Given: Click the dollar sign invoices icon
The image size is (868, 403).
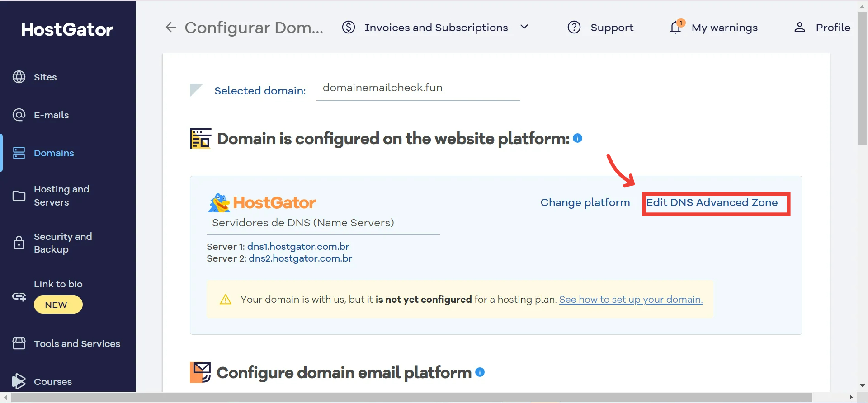Looking at the screenshot, I should tap(349, 27).
